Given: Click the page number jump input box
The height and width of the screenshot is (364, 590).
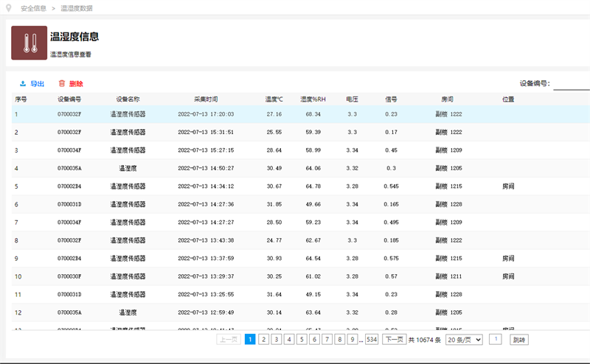Looking at the screenshot, I should [496, 339].
